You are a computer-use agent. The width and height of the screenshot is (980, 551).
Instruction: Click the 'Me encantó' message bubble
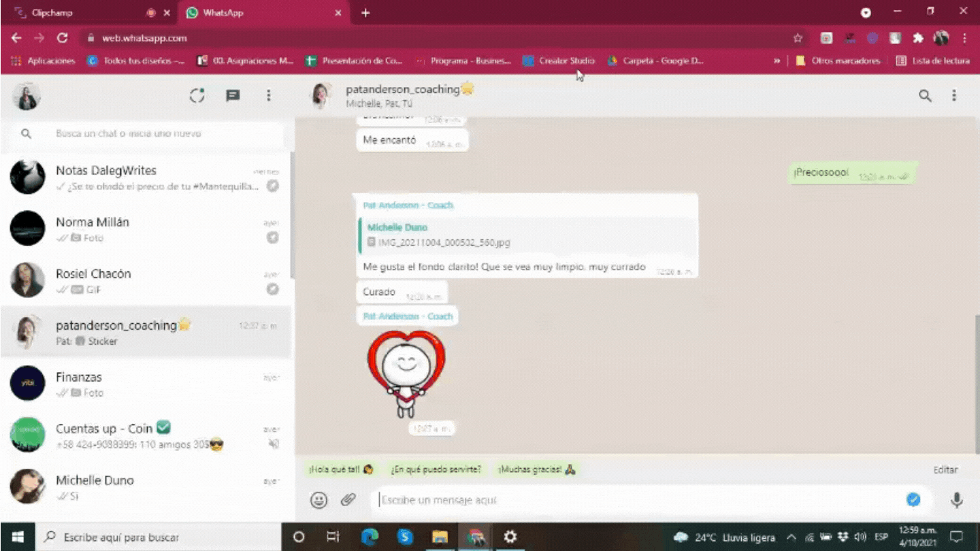point(412,141)
